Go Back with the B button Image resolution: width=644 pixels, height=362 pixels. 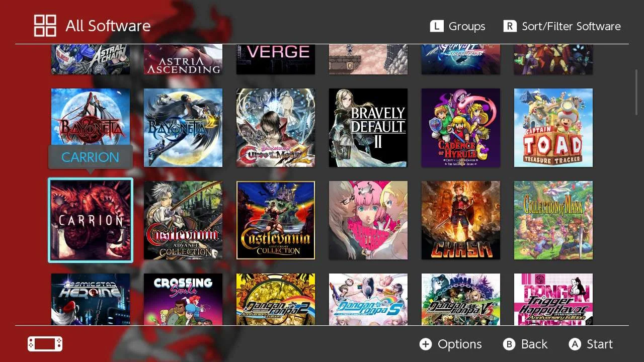[x=525, y=344]
